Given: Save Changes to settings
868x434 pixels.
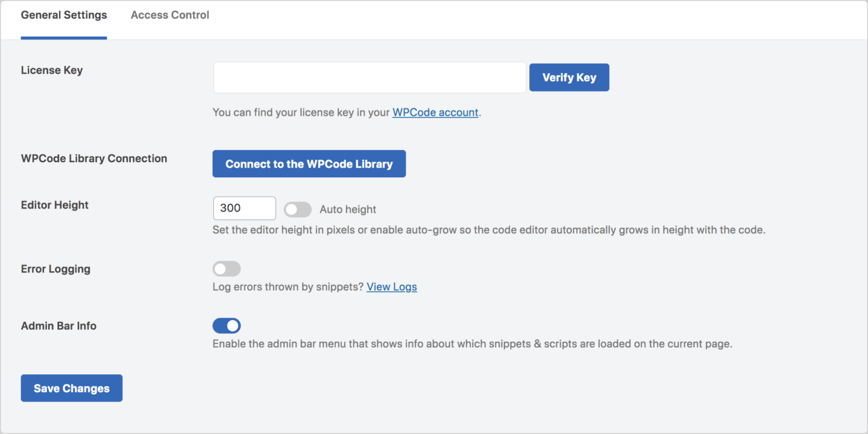Looking at the screenshot, I should coord(71,388).
